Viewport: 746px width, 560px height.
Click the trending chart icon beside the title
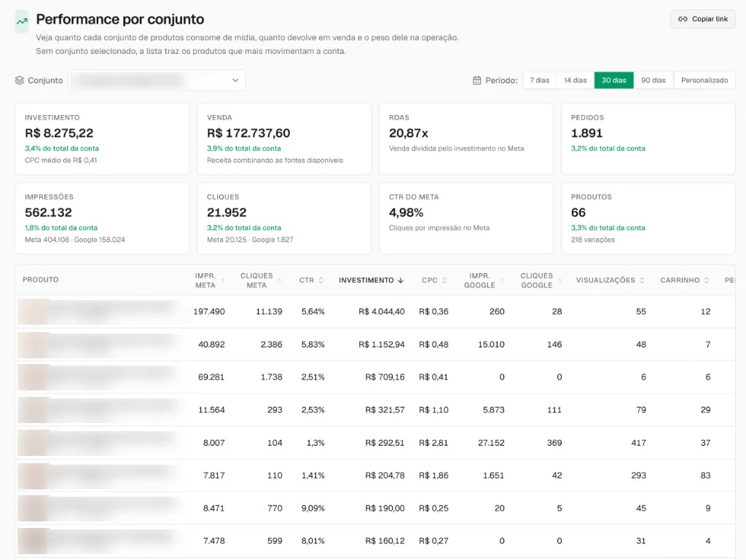22,21
